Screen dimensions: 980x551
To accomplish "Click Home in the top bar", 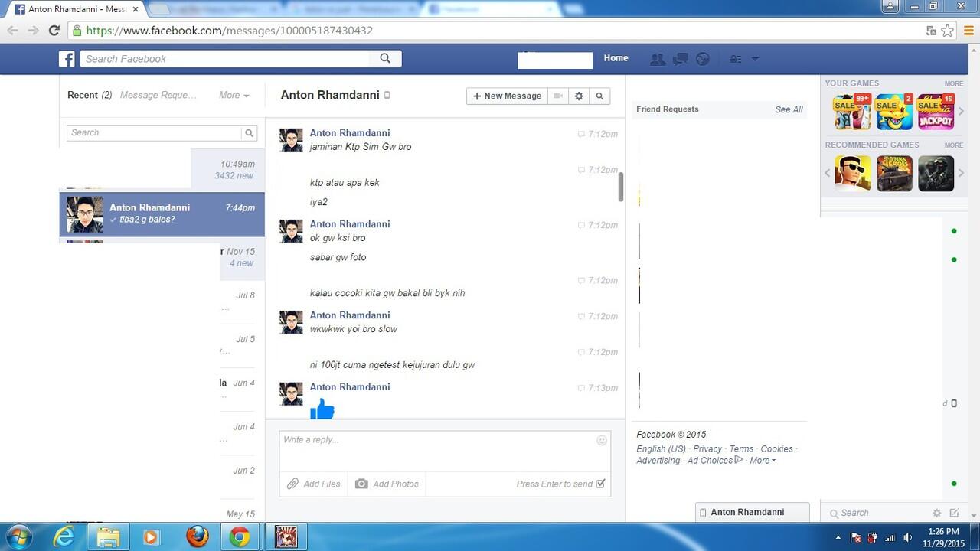I will pyautogui.click(x=616, y=58).
